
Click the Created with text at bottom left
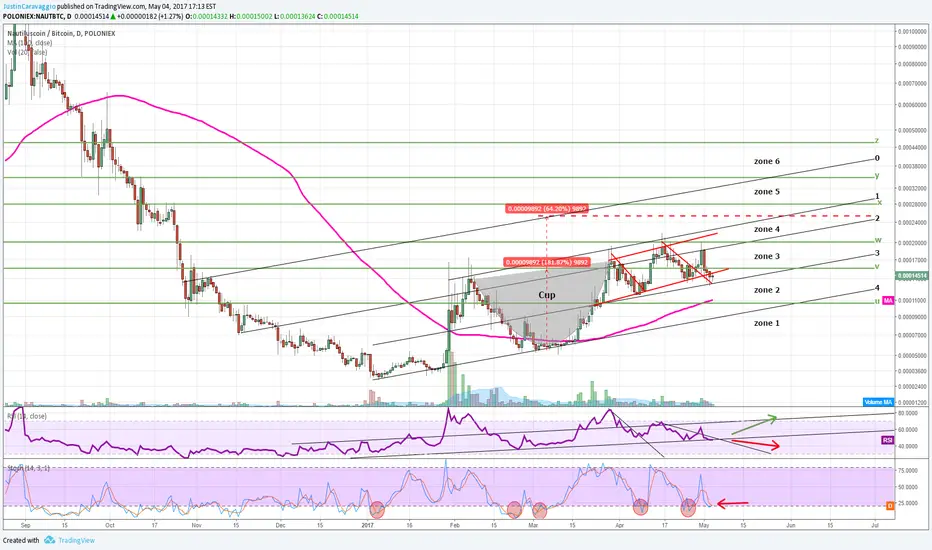tap(21, 540)
